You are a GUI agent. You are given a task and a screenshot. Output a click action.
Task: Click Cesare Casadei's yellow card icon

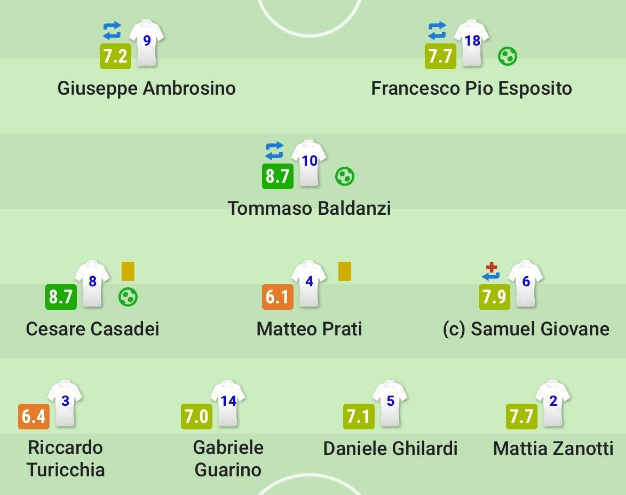coord(128,271)
